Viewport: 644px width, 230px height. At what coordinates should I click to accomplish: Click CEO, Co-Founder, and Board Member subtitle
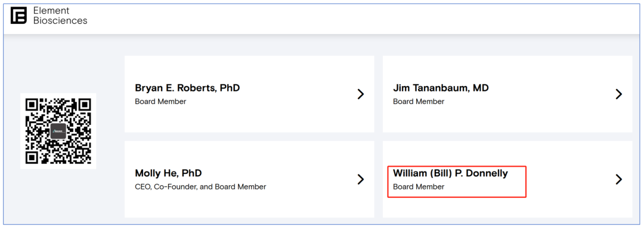[200, 187]
